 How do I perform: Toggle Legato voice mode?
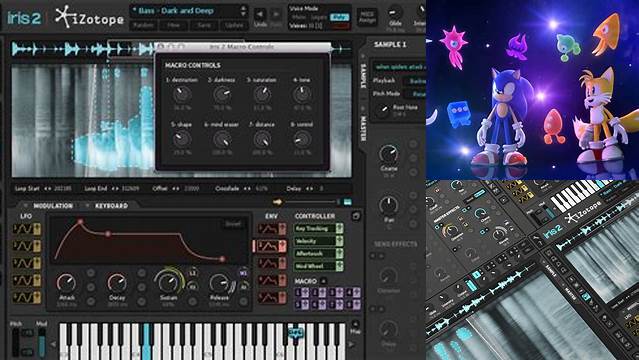319,17
